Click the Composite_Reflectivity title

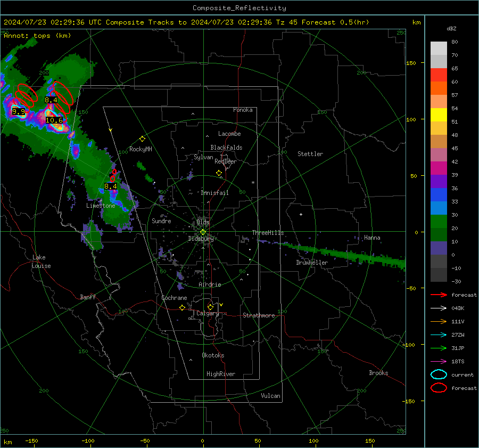coord(240,8)
